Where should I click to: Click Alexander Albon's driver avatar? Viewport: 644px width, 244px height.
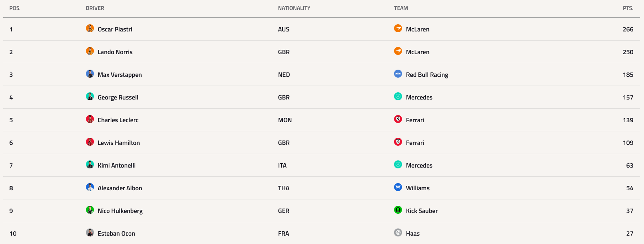click(x=90, y=187)
